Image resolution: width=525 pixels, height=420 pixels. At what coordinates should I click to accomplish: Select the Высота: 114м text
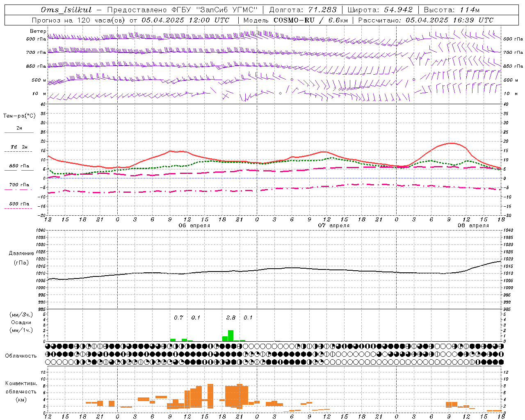tap(452, 10)
